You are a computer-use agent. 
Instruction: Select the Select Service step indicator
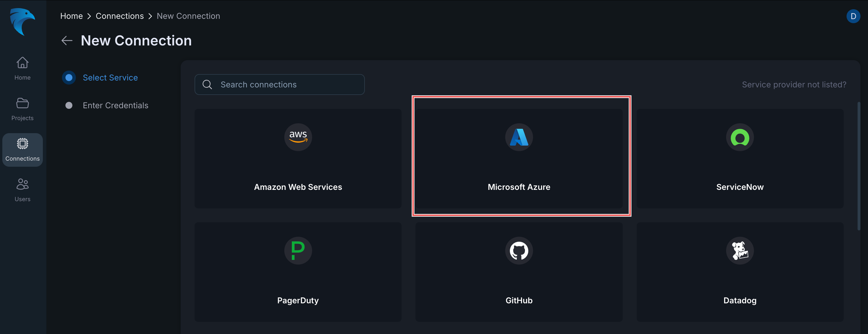coord(69,78)
